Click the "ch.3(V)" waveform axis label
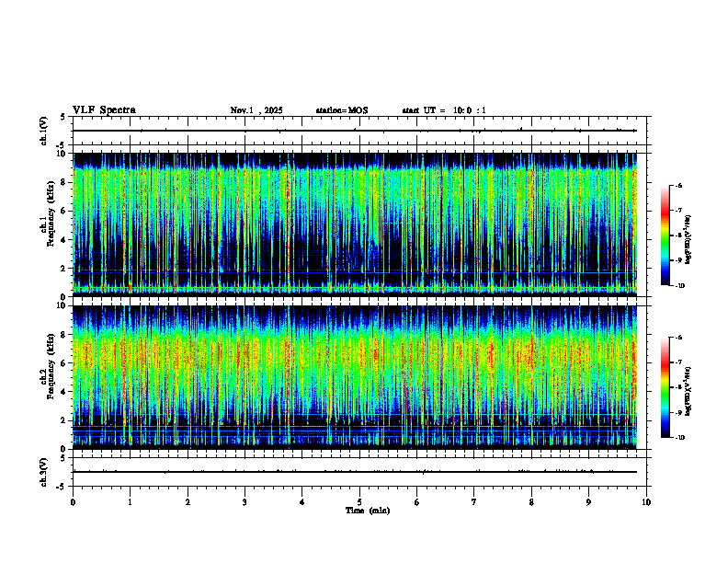This screenshot has height=563, width=728. pos(43,472)
